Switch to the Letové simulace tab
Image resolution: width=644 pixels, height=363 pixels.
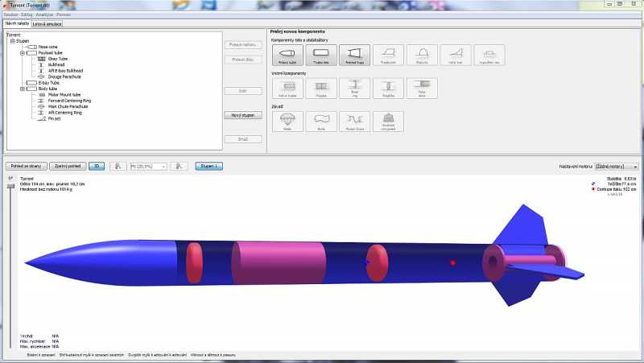tap(47, 24)
